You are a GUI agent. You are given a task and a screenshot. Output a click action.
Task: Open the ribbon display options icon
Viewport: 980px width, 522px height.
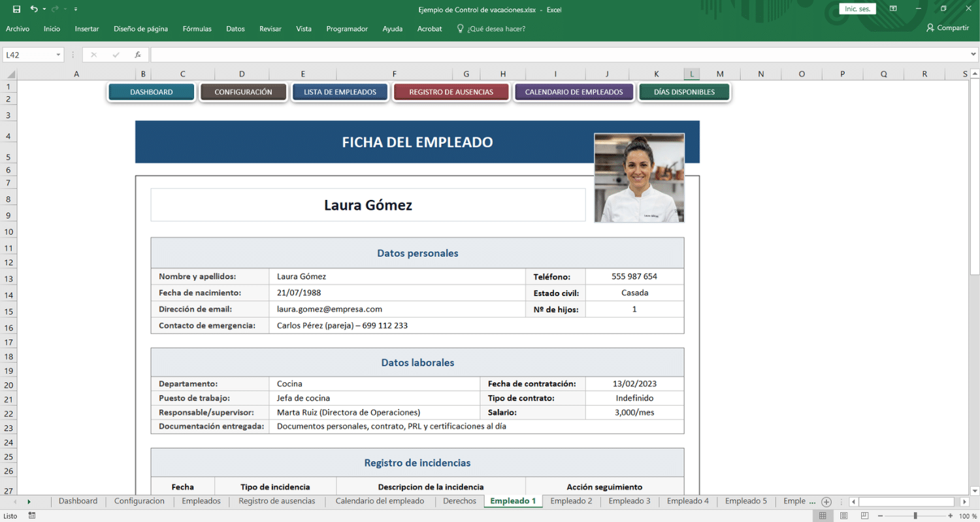[x=893, y=9]
